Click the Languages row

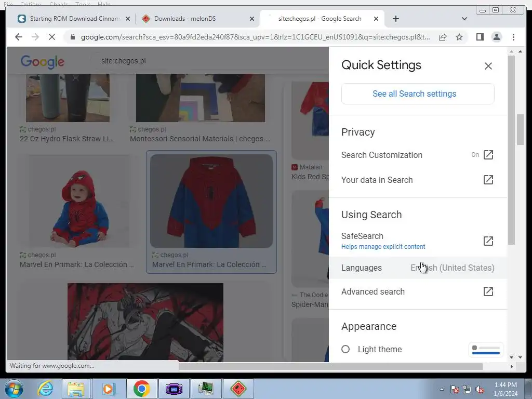point(418,268)
